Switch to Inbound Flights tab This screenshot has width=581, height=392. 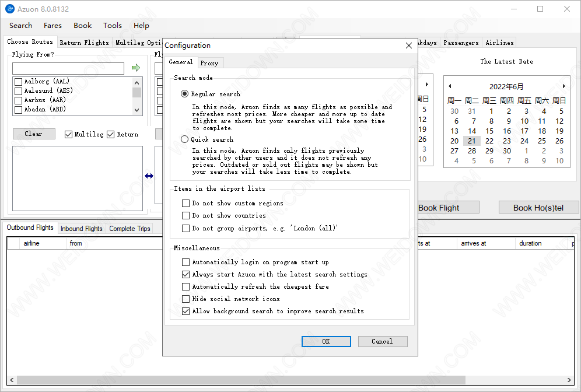pyautogui.click(x=82, y=229)
